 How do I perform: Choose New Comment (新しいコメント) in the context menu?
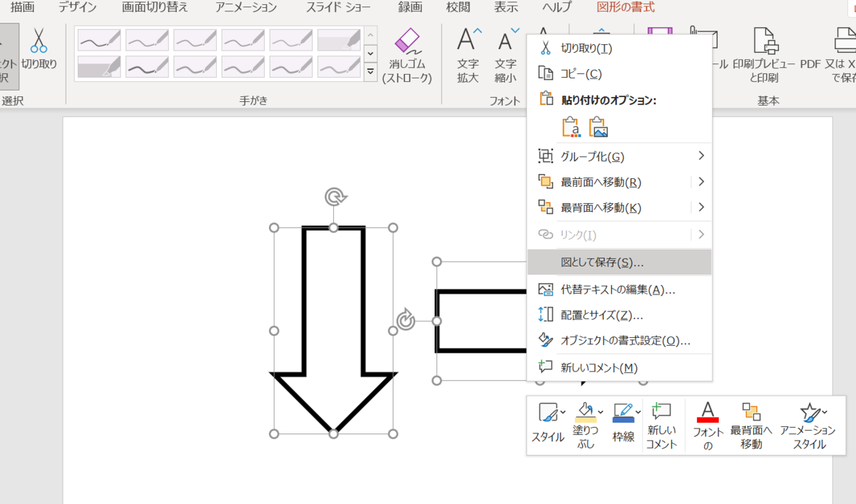(619, 367)
